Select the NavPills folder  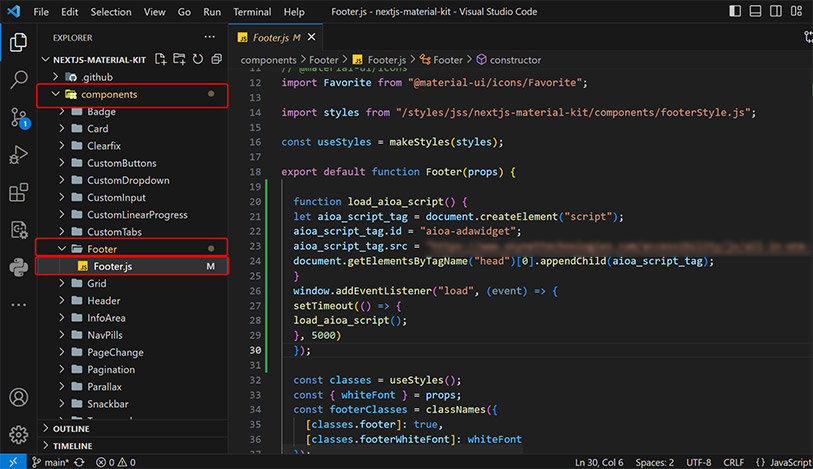[134, 335]
